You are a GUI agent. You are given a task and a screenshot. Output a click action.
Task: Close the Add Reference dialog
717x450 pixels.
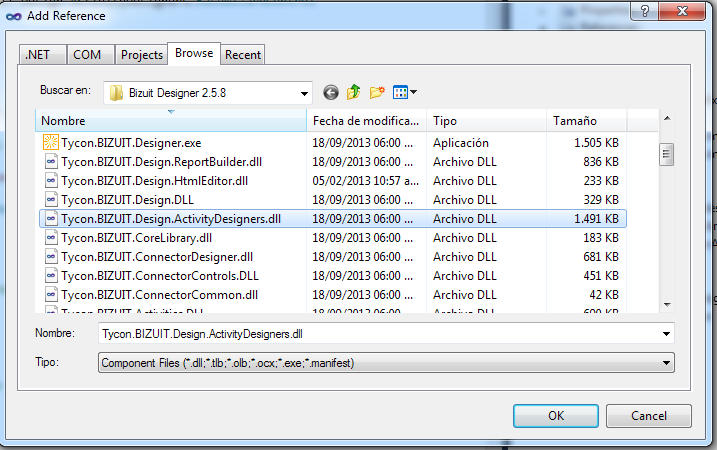point(682,11)
